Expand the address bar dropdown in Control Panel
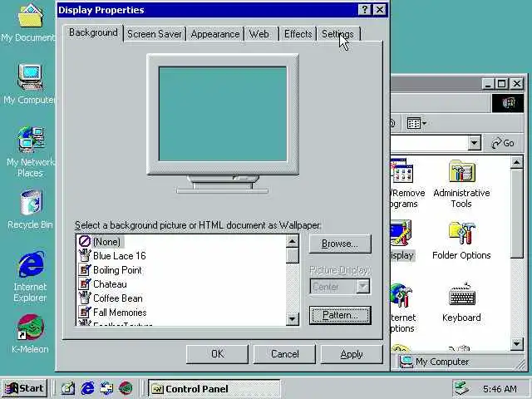 click(x=475, y=143)
